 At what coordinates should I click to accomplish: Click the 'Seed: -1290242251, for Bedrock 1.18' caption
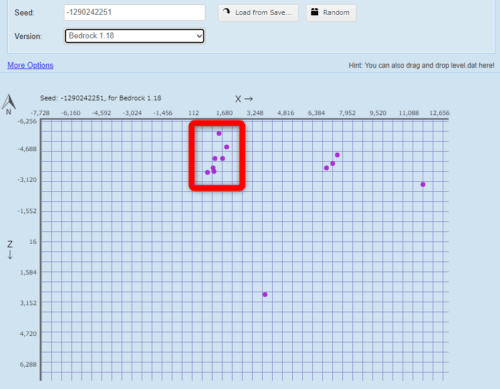101,98
